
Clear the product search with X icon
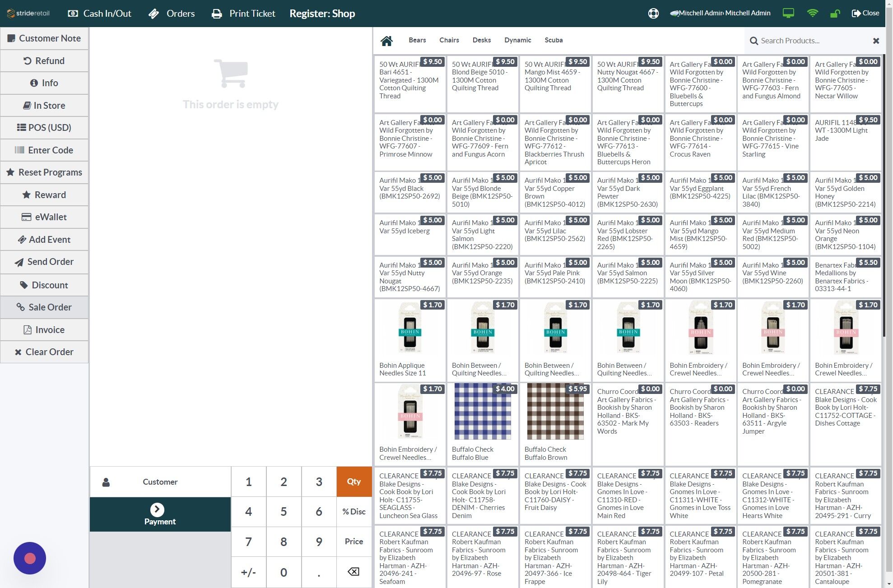pos(876,41)
